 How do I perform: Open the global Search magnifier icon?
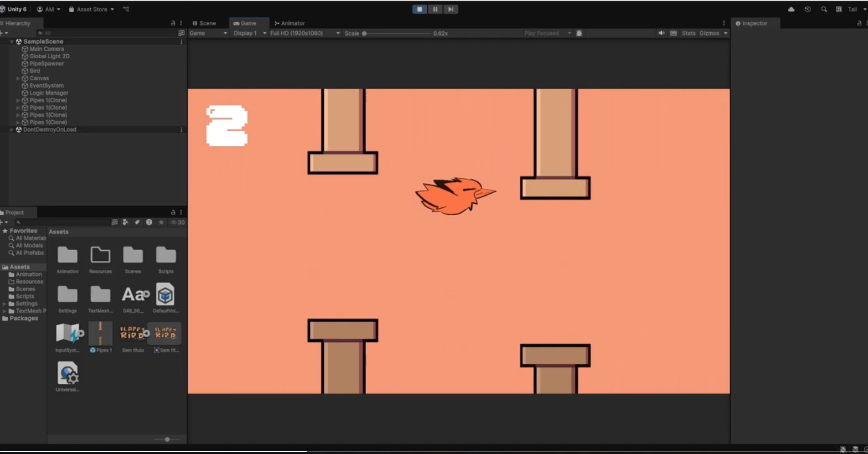(824, 9)
